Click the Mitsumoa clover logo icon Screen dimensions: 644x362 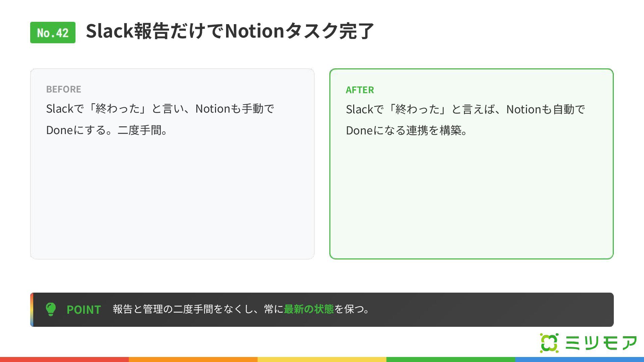coord(549,343)
